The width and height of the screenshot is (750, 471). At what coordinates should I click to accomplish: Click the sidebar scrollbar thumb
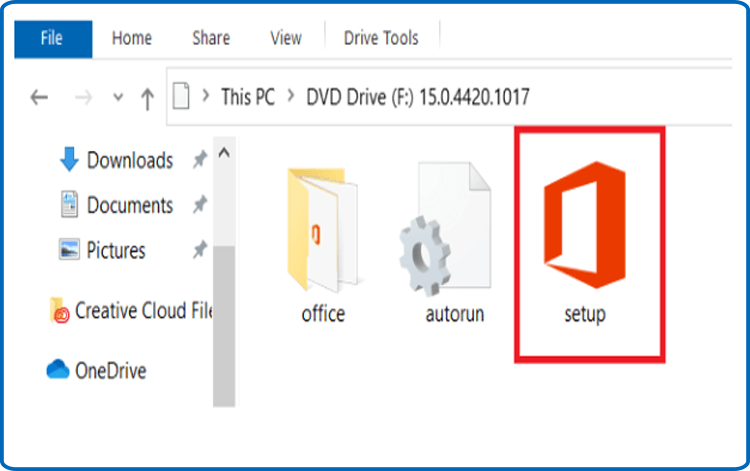pyautogui.click(x=224, y=326)
